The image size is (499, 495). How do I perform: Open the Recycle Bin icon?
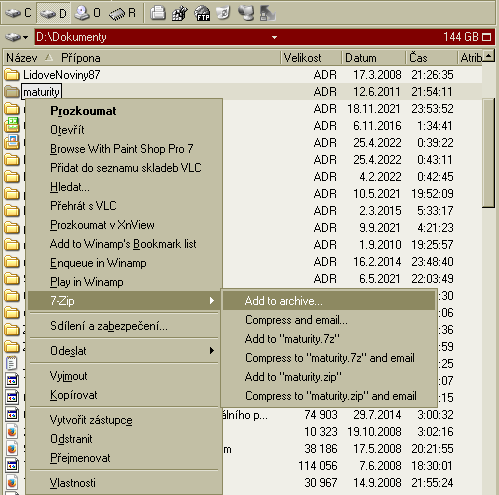[224, 14]
